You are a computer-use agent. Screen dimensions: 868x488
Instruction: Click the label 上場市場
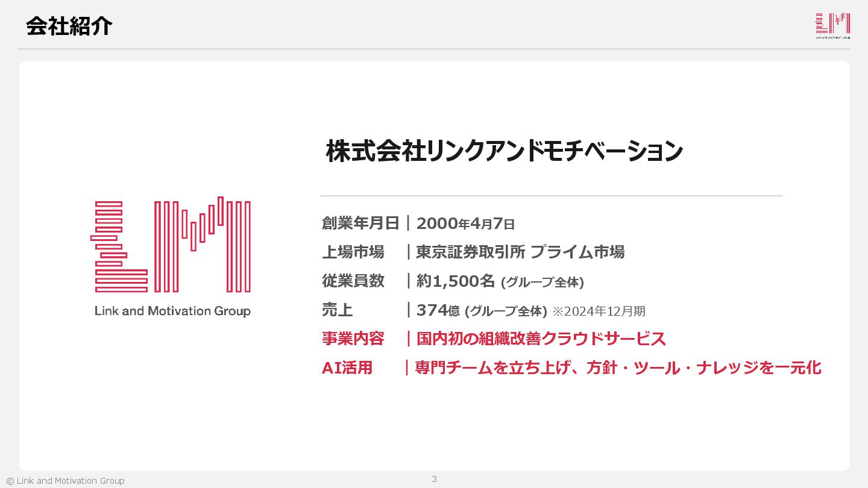click(353, 252)
